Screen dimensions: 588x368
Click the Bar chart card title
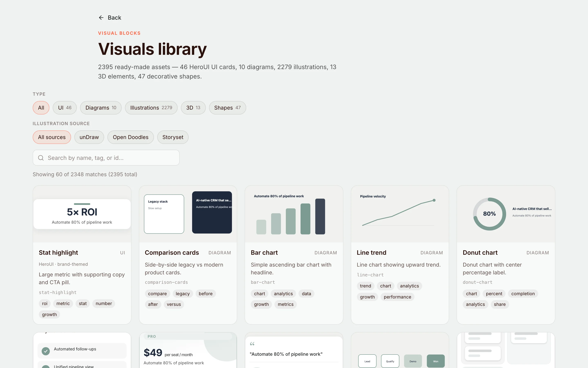click(x=264, y=253)
